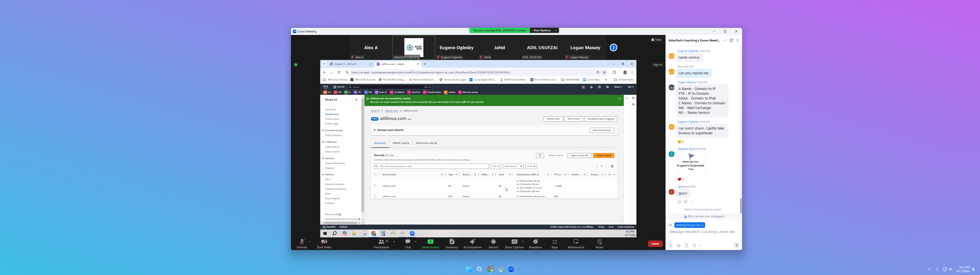
Task: Expand audio options arrow beside Unmute
Action: tap(309, 242)
